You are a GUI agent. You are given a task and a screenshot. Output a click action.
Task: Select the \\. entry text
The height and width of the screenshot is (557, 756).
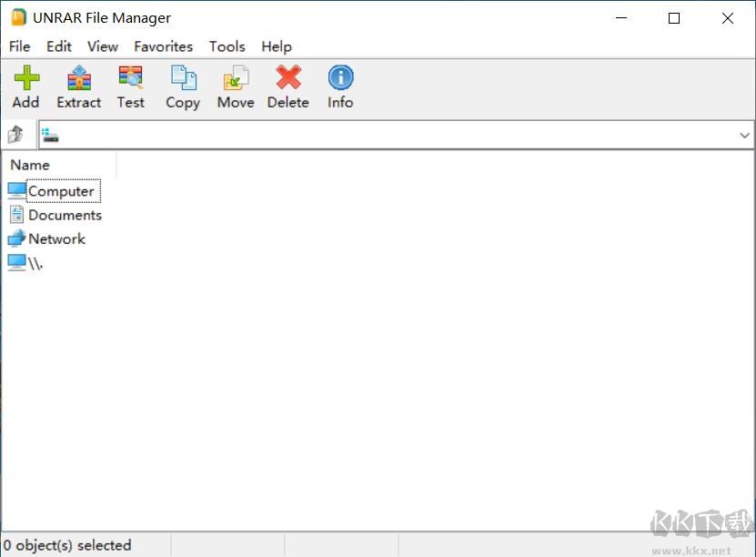pyautogui.click(x=35, y=263)
